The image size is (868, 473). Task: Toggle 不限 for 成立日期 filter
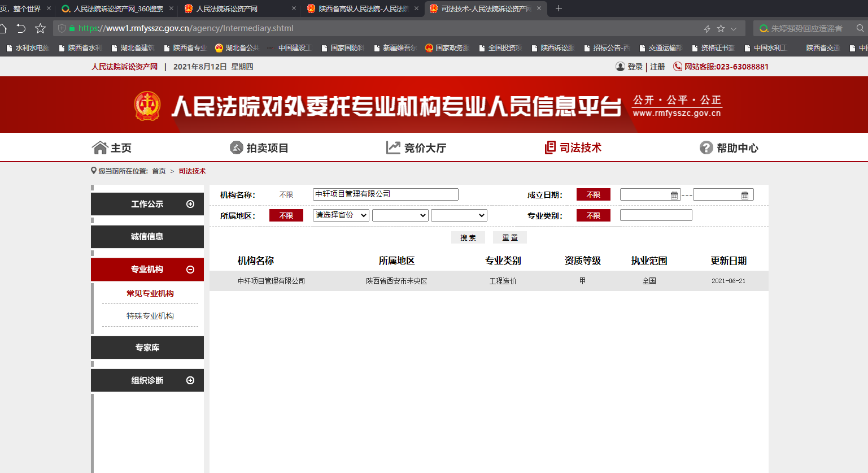pos(593,194)
